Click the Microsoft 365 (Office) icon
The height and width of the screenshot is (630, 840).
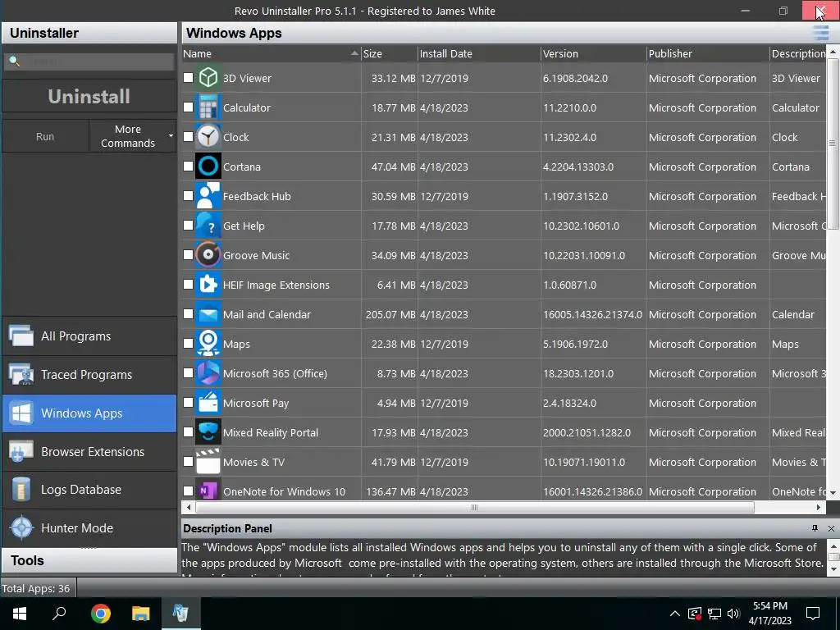pos(208,373)
